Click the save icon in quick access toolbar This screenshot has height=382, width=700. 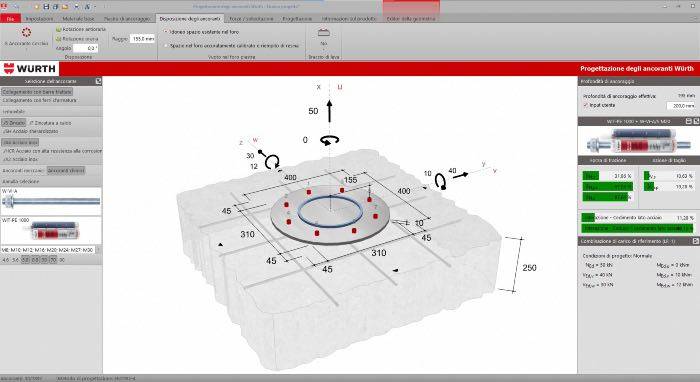46,7
